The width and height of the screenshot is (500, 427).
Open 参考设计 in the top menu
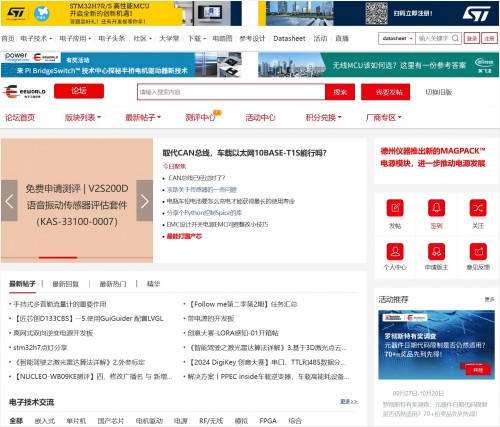pyautogui.click(x=252, y=38)
